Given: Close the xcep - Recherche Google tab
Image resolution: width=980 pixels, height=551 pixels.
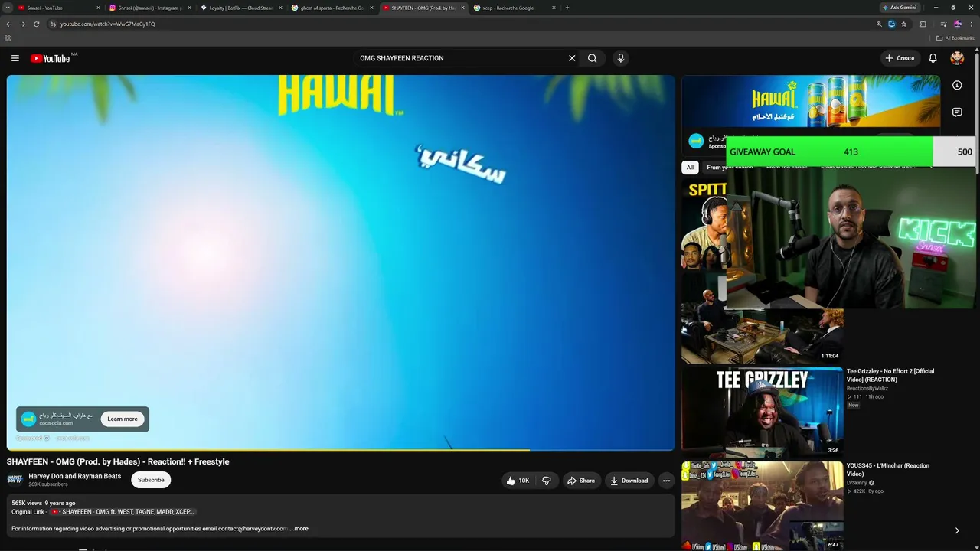Looking at the screenshot, I should [x=554, y=8].
